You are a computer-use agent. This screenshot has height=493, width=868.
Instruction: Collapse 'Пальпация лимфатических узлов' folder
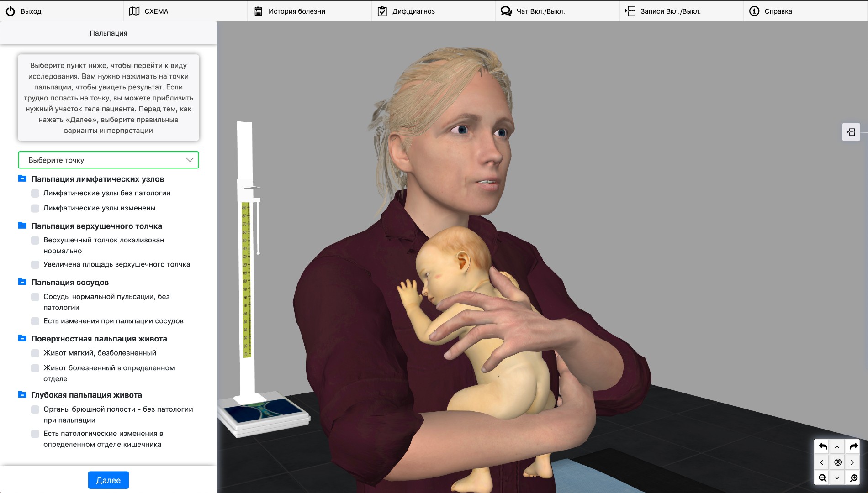tap(22, 179)
